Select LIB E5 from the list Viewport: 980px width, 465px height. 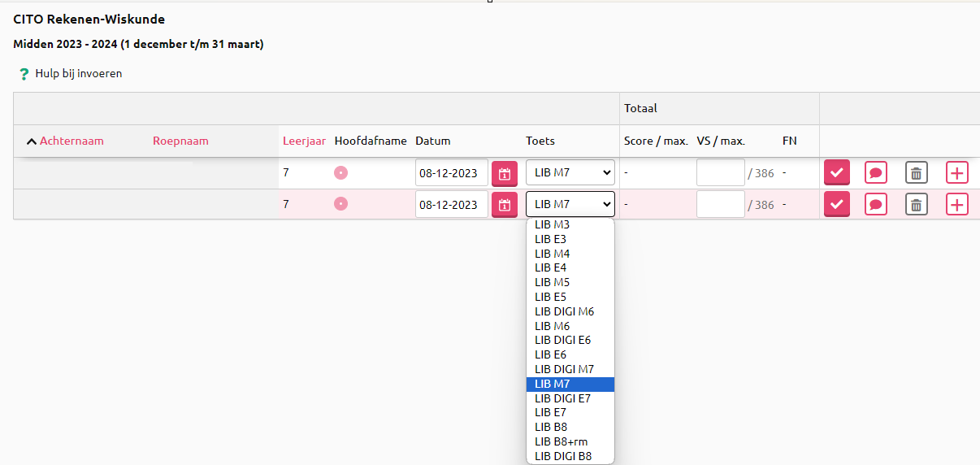point(570,297)
